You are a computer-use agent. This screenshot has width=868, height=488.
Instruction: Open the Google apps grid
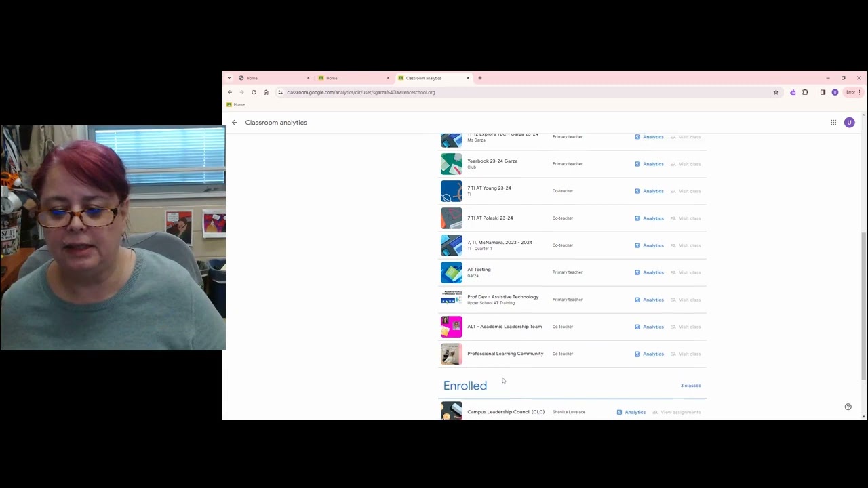pos(833,123)
